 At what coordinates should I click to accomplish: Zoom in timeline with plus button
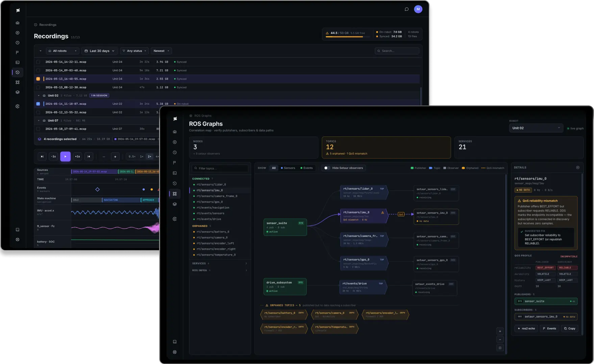[x=115, y=156]
